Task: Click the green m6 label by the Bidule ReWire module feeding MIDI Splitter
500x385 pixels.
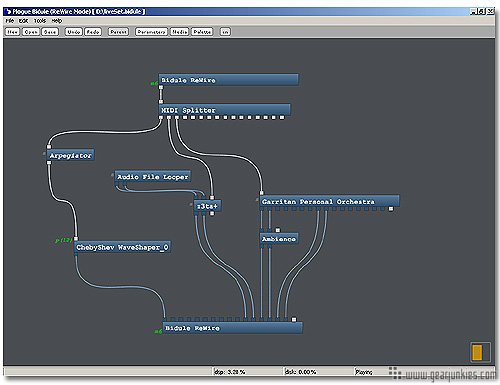Action: click(x=154, y=83)
